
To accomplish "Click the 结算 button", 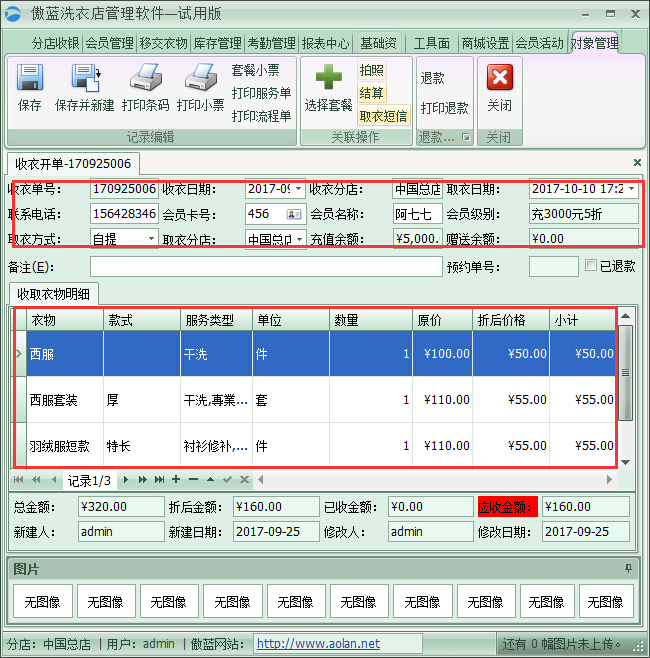I will pyautogui.click(x=371, y=93).
